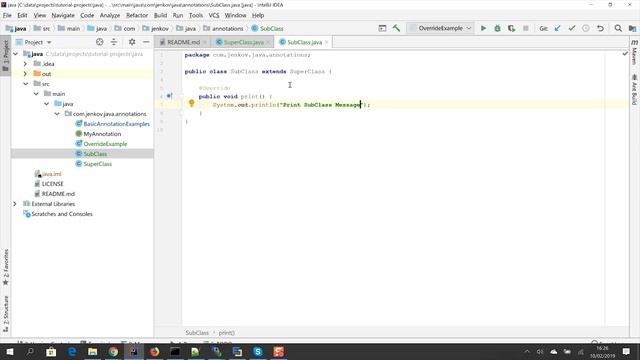Open Chrome from the taskbar
The width and height of the screenshot is (640, 360).
point(113,351)
